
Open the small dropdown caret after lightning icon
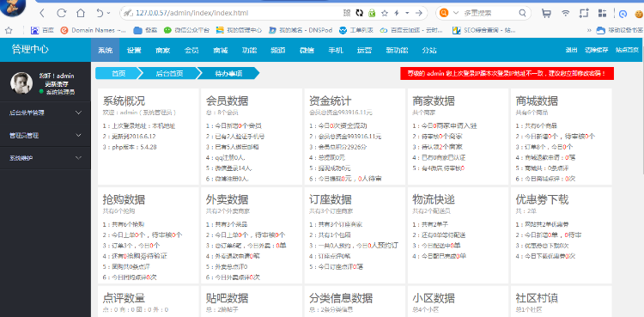pyautogui.click(x=407, y=13)
